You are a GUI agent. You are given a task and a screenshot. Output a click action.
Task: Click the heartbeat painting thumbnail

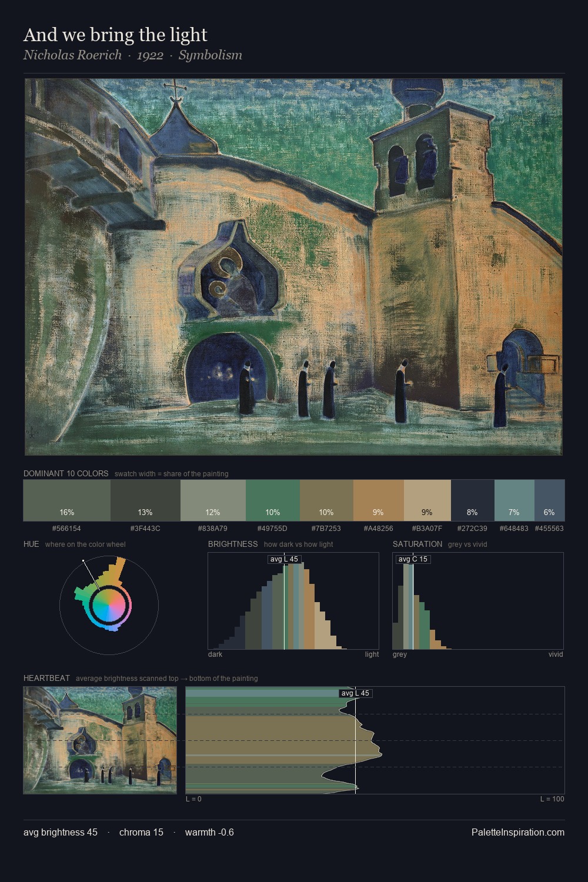tap(100, 740)
